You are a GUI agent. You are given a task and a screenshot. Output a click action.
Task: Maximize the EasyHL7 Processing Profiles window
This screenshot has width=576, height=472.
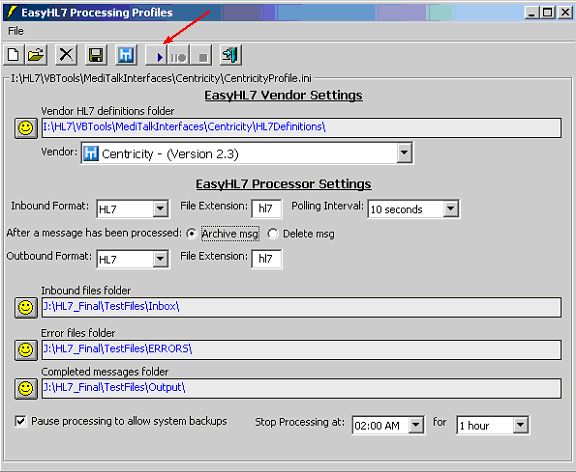pyautogui.click(x=547, y=12)
